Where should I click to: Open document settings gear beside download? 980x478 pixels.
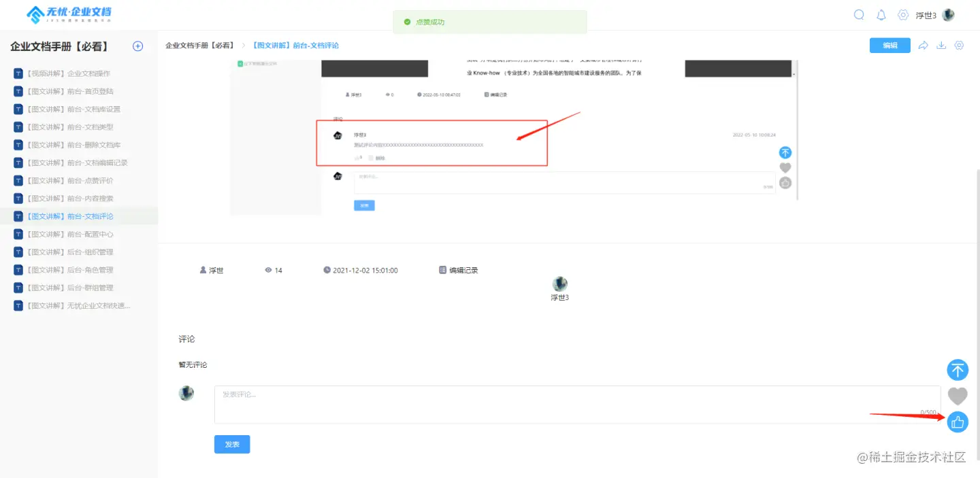tap(959, 46)
